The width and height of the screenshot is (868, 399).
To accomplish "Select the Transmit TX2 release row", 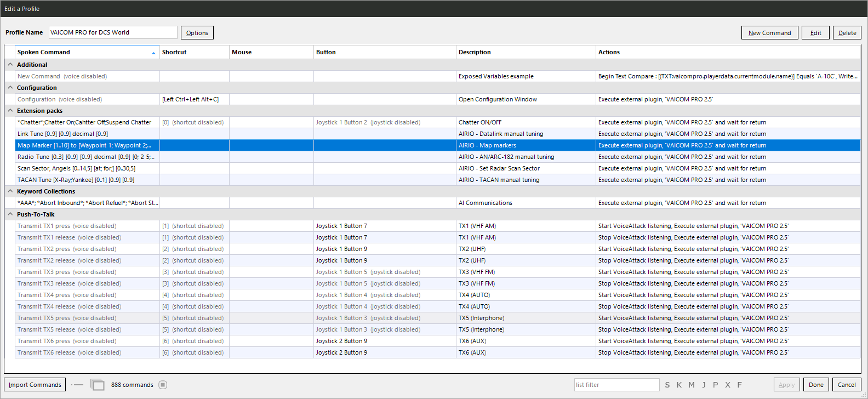I will pos(438,260).
